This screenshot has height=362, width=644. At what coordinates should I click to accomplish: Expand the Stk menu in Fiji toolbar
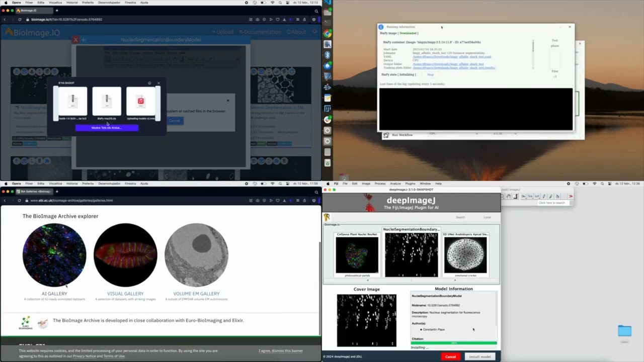pos(530,196)
